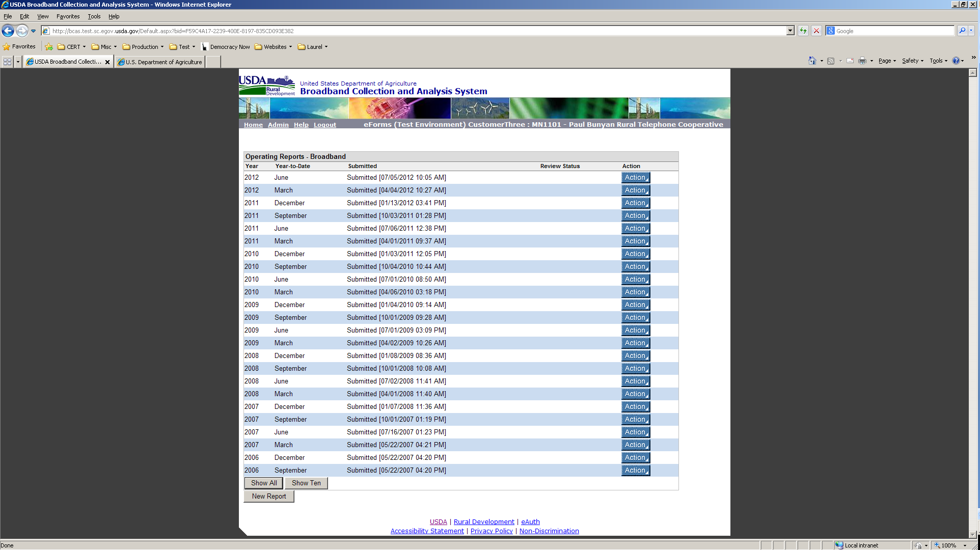The height and width of the screenshot is (550, 980).
Task: Click the Print icon in command bar
Action: tap(862, 61)
